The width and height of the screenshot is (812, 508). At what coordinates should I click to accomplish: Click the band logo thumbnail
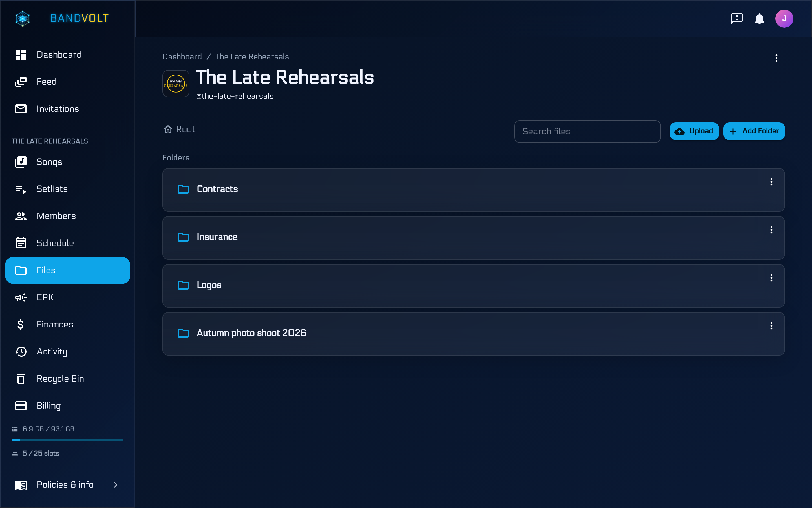176,84
